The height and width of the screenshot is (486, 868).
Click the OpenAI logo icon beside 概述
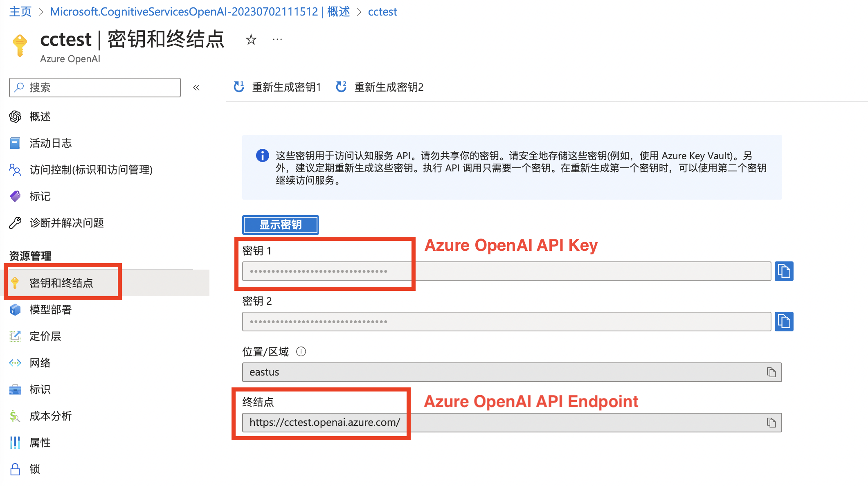tap(15, 117)
